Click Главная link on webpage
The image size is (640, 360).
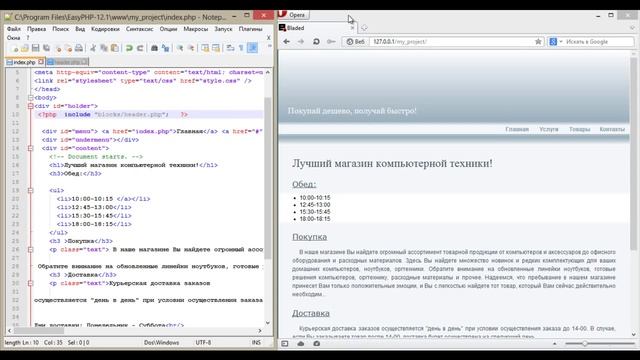pyautogui.click(x=517, y=129)
